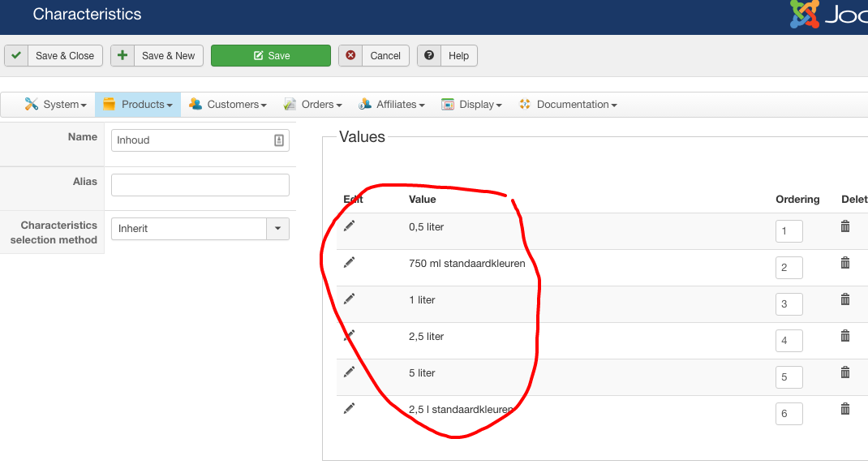Open the Affiliates menu

[x=391, y=104]
